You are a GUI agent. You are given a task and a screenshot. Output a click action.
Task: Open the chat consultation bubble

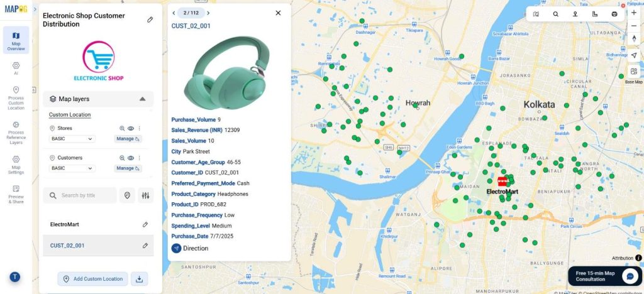(630, 276)
